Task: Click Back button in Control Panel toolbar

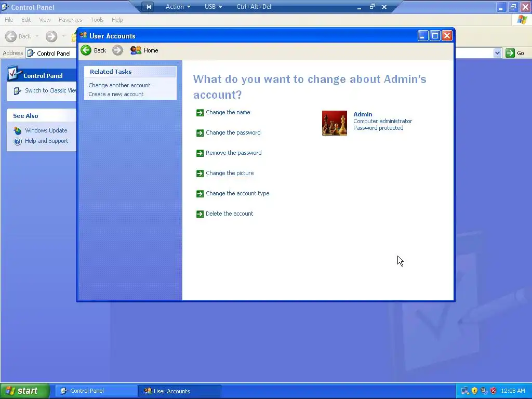Action: tap(18, 36)
